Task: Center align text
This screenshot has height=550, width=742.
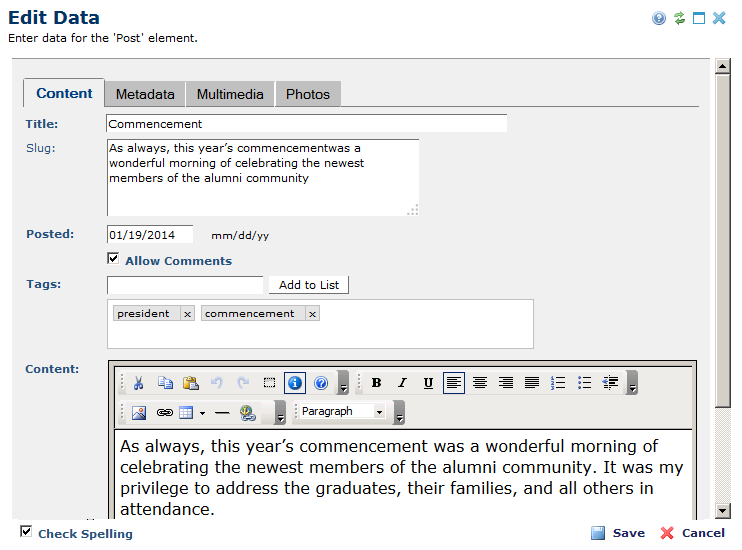Action: (x=480, y=383)
